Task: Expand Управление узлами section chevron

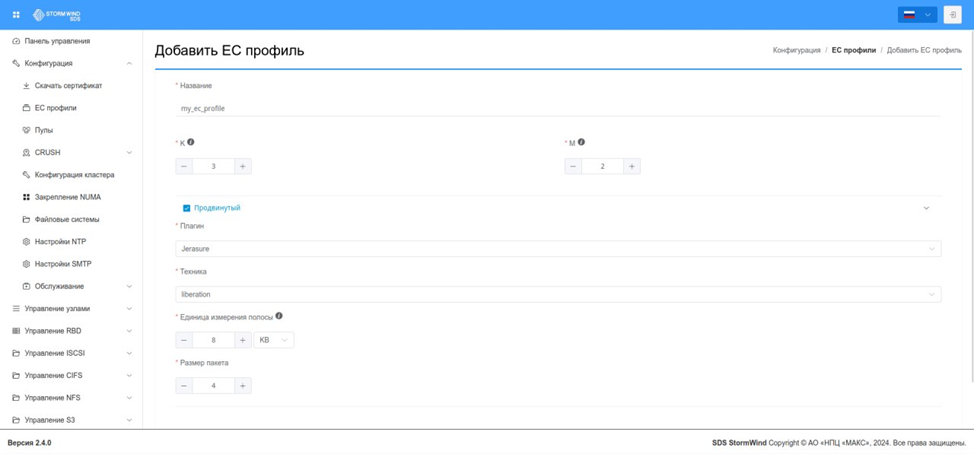Action: click(x=129, y=309)
